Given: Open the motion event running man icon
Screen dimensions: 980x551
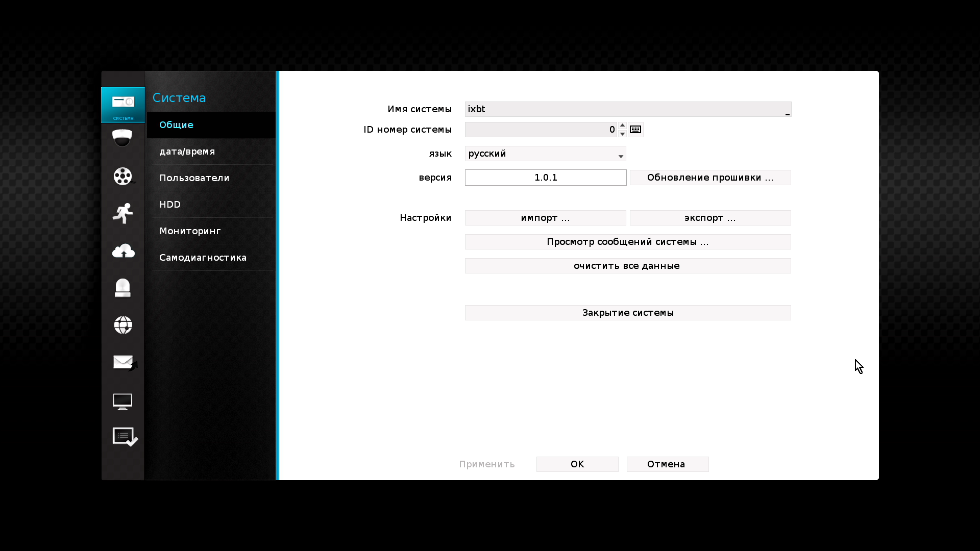Looking at the screenshot, I should pos(122,213).
